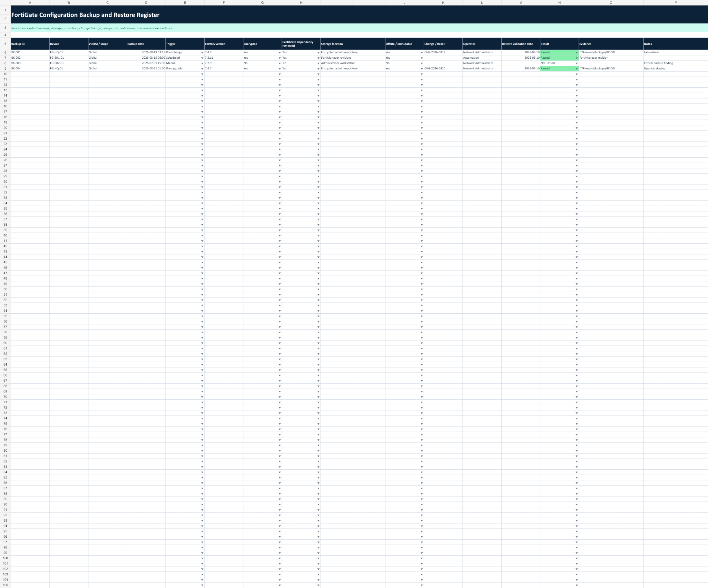Click the Evidence header cell
Image resolution: width=708 pixels, height=588 pixels.
611,44
